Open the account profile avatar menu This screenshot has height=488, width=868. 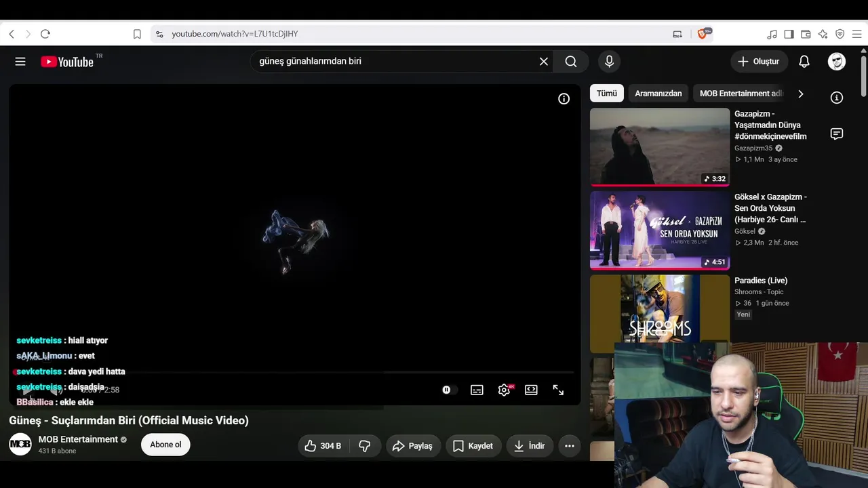[837, 62]
